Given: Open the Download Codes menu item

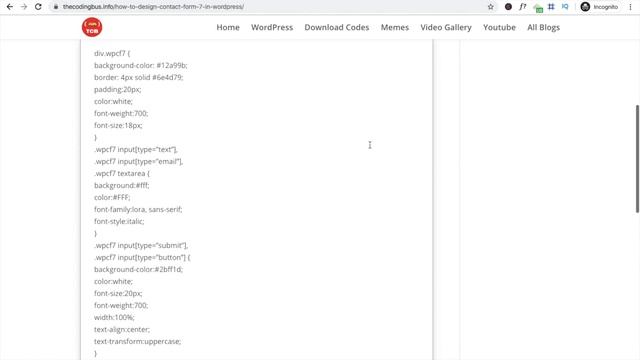Looking at the screenshot, I should [x=337, y=27].
